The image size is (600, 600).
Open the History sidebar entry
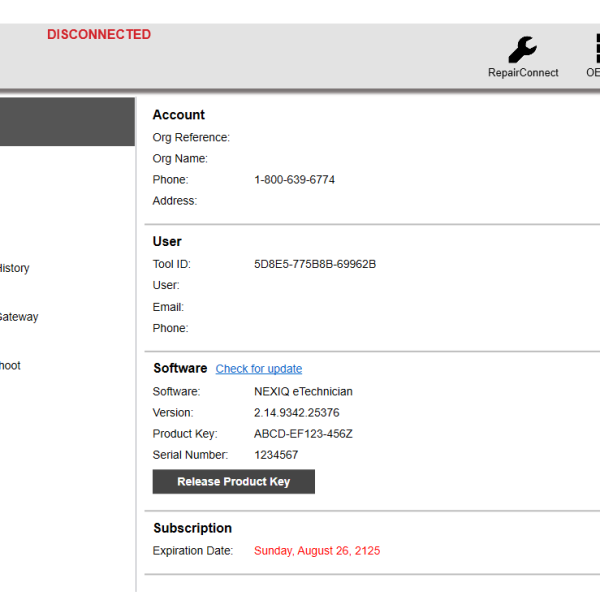point(15,268)
